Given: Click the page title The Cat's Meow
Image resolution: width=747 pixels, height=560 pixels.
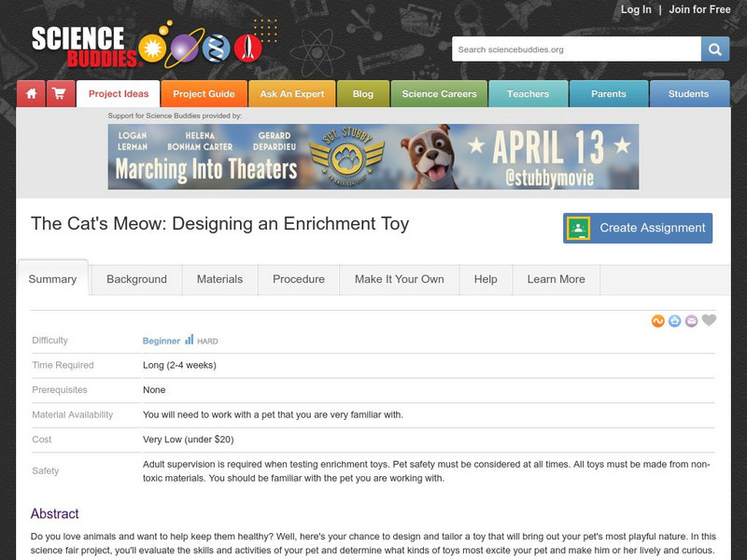Looking at the screenshot, I should click(x=219, y=224).
